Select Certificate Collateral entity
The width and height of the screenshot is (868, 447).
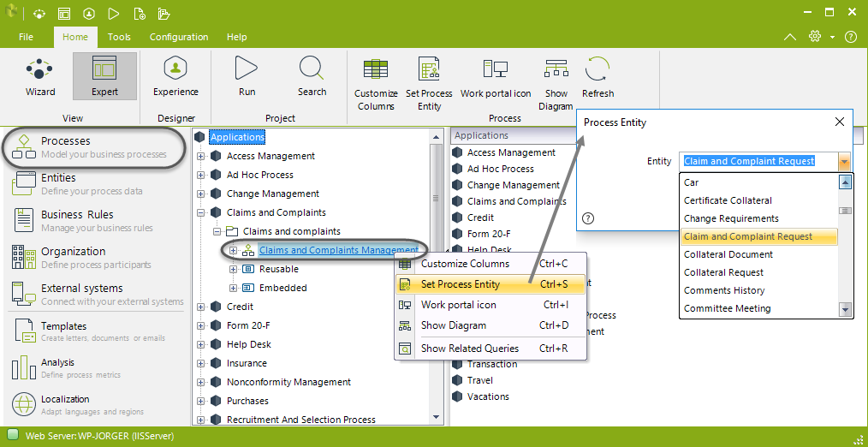[758, 200]
